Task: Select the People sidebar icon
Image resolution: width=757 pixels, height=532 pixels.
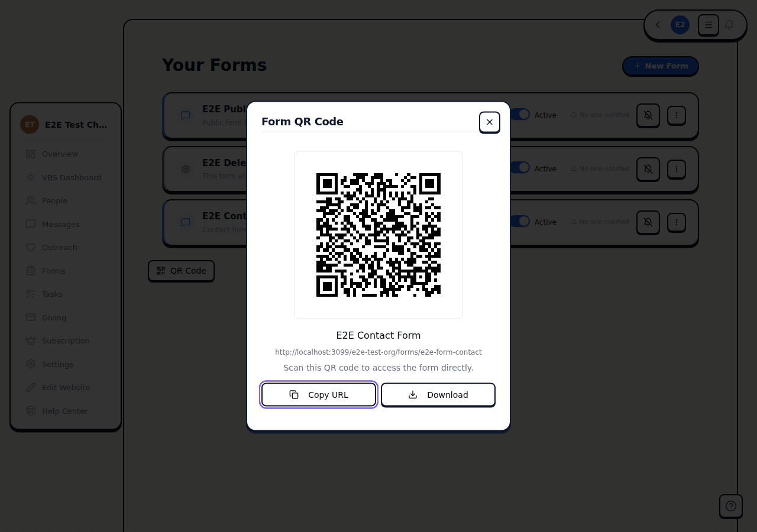Action: click(31, 200)
